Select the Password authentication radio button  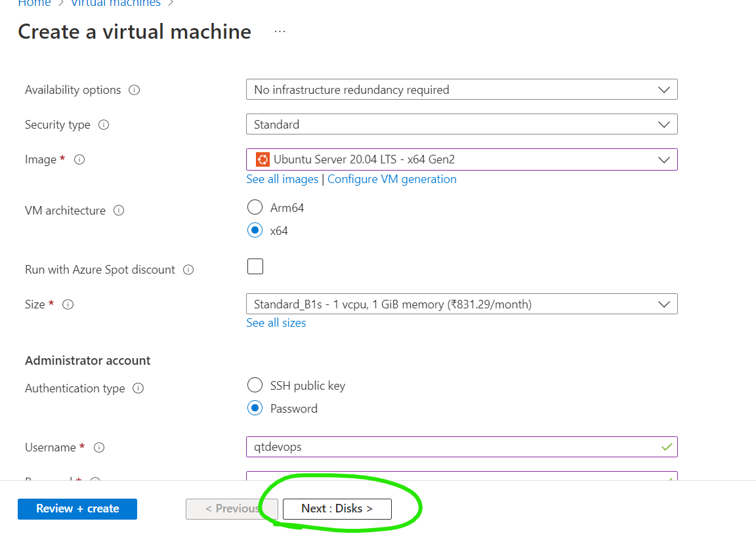pyautogui.click(x=255, y=408)
